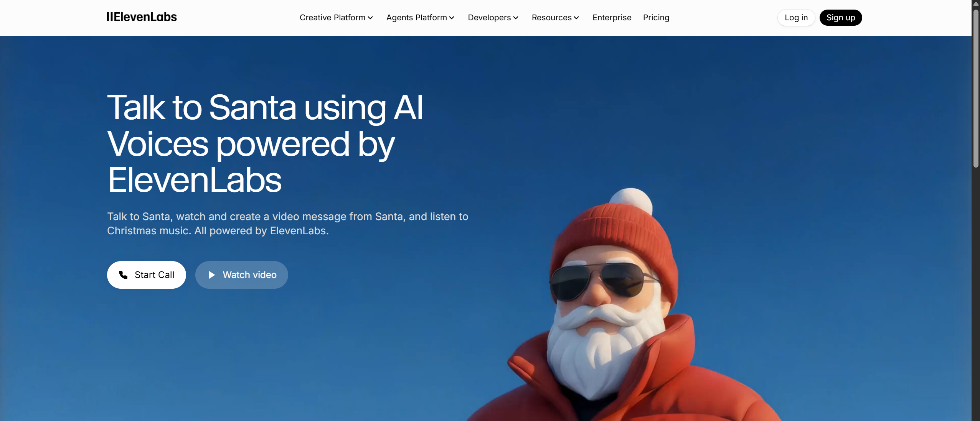Viewport: 980px width, 421px height.
Task: Click the Creative Platform menu label
Action: (x=332, y=18)
